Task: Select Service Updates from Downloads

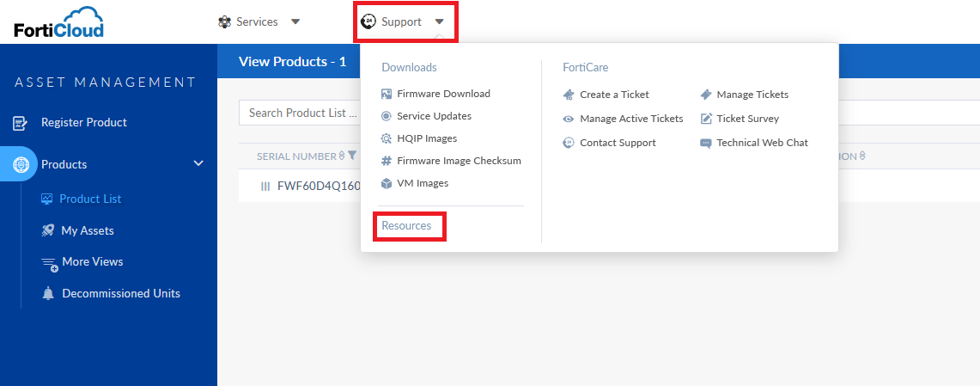Action: point(434,116)
